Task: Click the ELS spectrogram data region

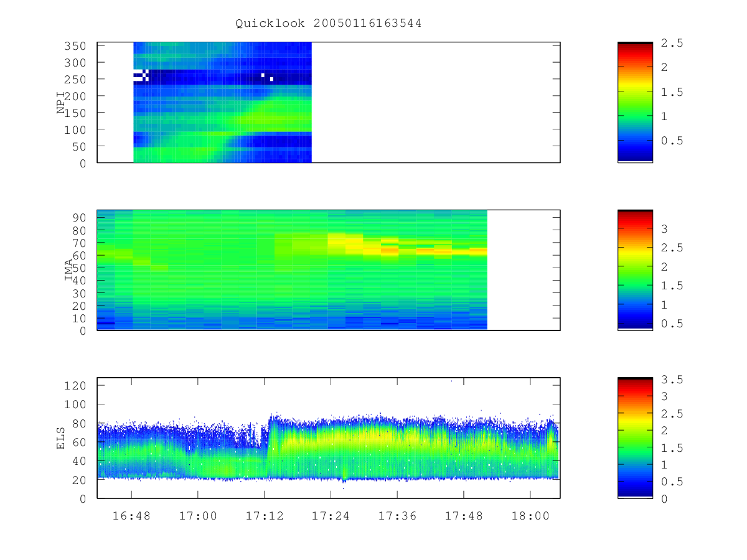Action: tap(328, 448)
